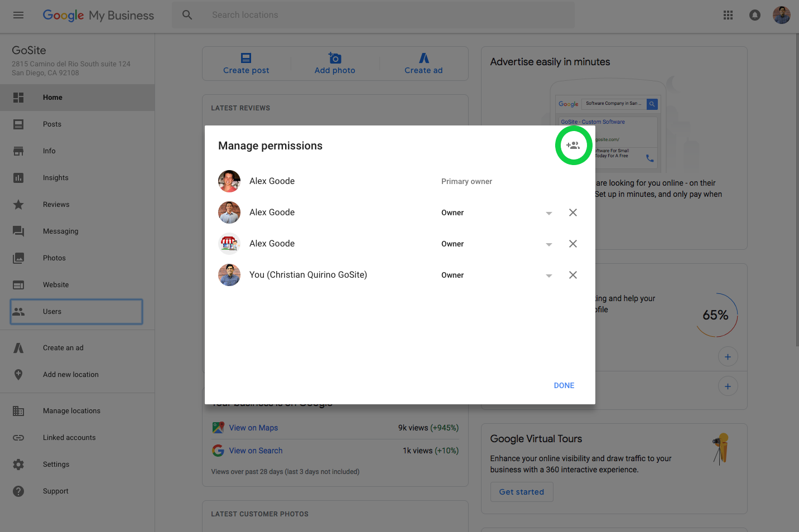Open the Messaging menu item
This screenshot has width=799, height=532.
coord(77,231)
